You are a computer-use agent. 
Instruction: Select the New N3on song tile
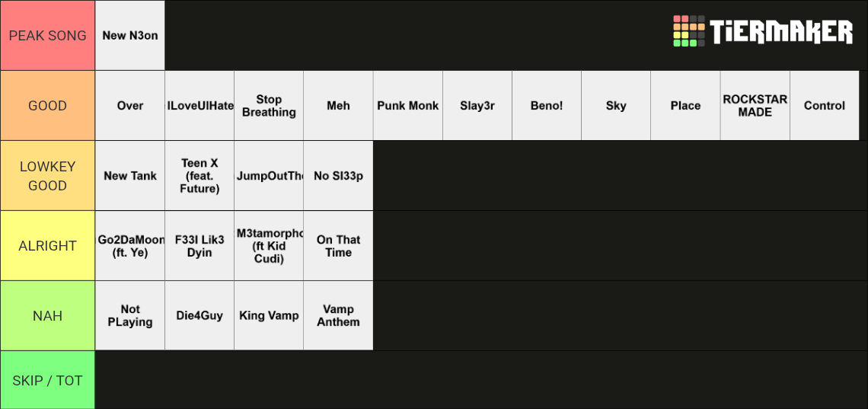coord(130,36)
